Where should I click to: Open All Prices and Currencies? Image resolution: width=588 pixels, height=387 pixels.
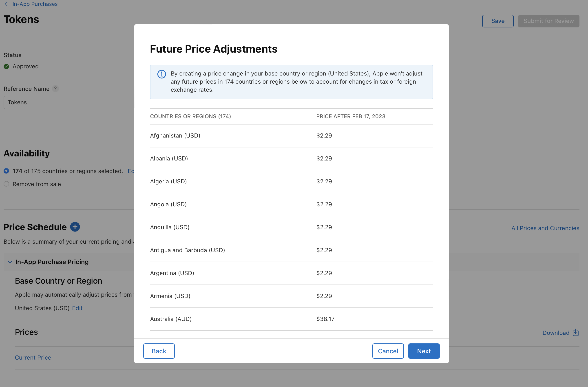545,228
